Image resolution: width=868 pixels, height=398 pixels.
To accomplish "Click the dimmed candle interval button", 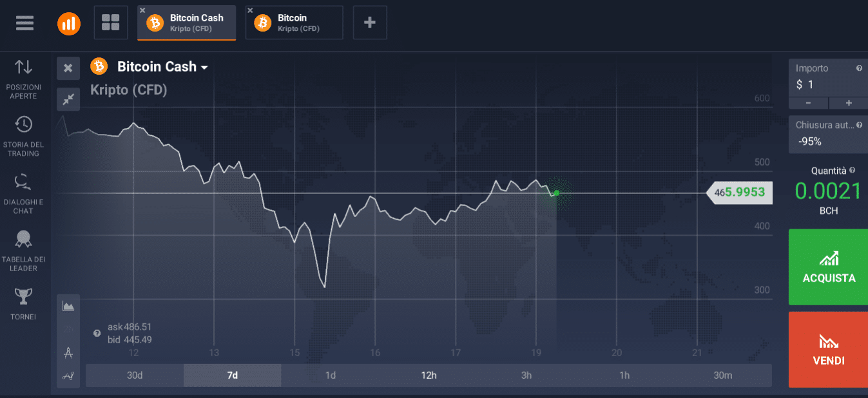I will [x=68, y=330].
